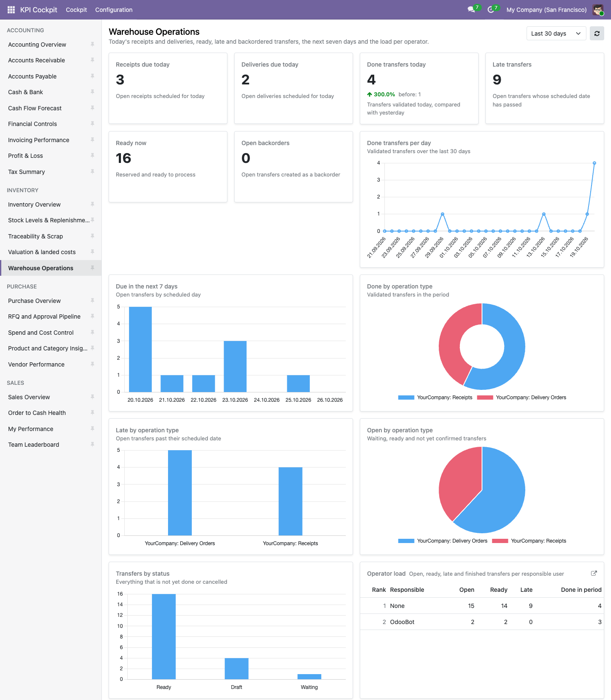Pin the Profit & Loss item

click(x=92, y=156)
